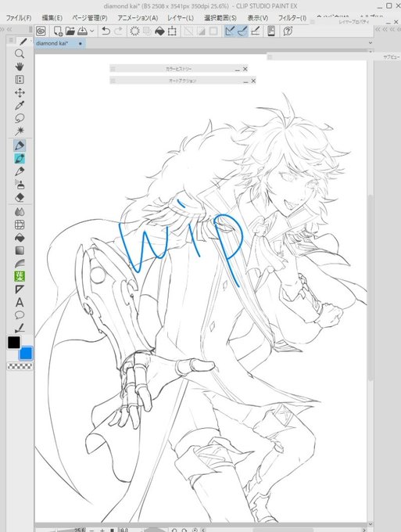Select the Pen tool
Viewport: 401px width, 532px height.
tap(20, 146)
